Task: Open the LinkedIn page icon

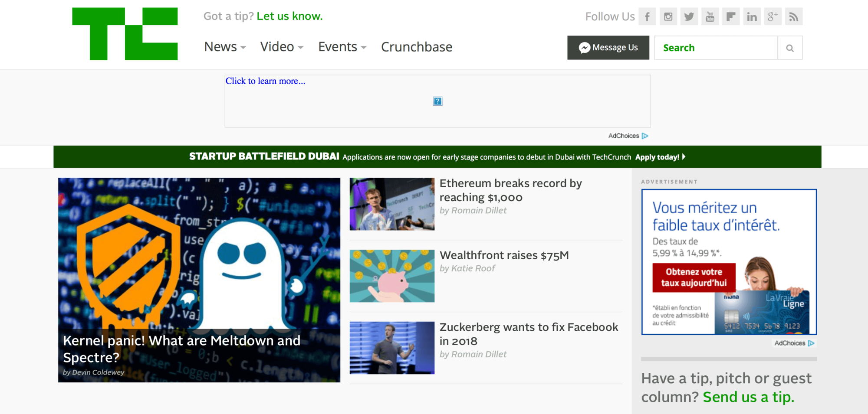Action: coord(752,16)
